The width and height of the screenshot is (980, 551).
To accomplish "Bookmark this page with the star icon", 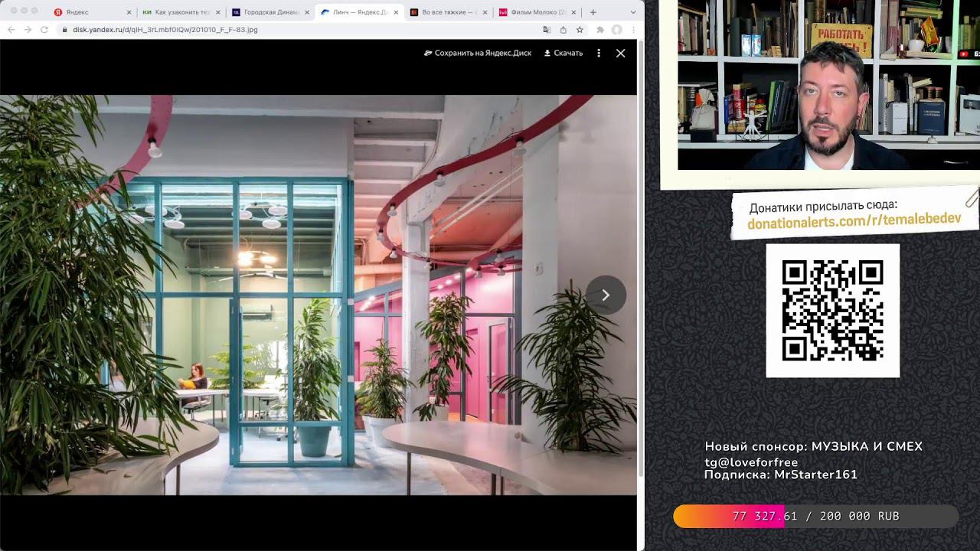I will tap(580, 30).
